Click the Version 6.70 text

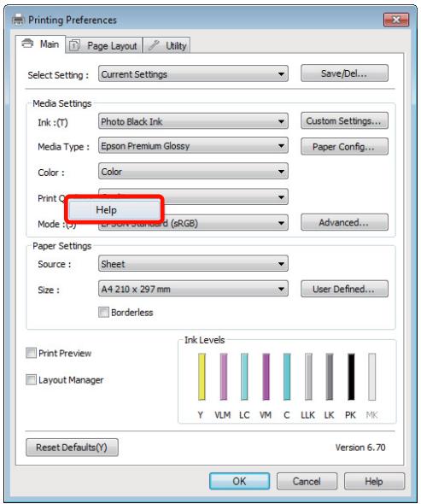click(x=360, y=448)
